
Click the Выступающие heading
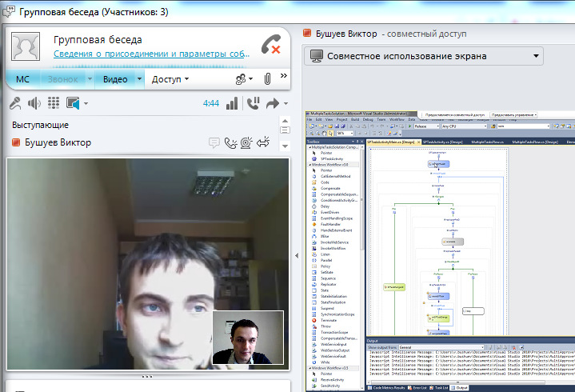click(40, 125)
